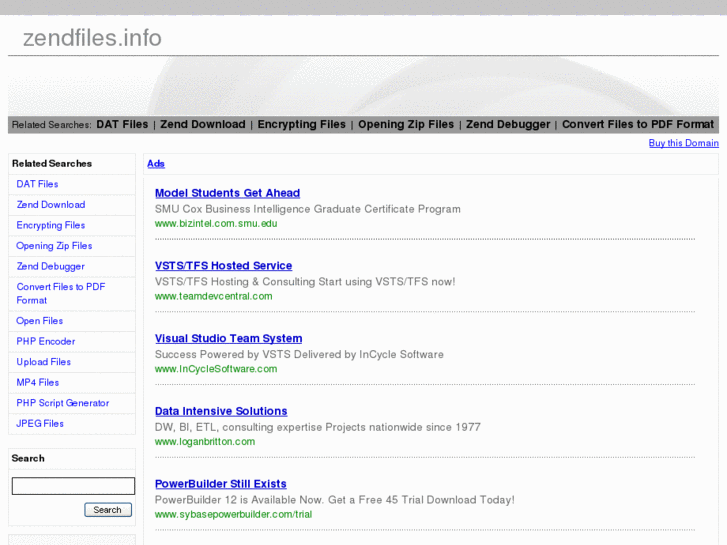The height and width of the screenshot is (545, 727).
Task: Select 'Zend Download' in top related searches bar
Action: point(202,125)
